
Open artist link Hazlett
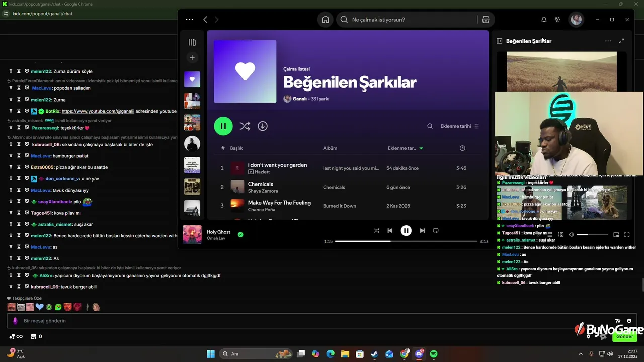[x=262, y=172]
